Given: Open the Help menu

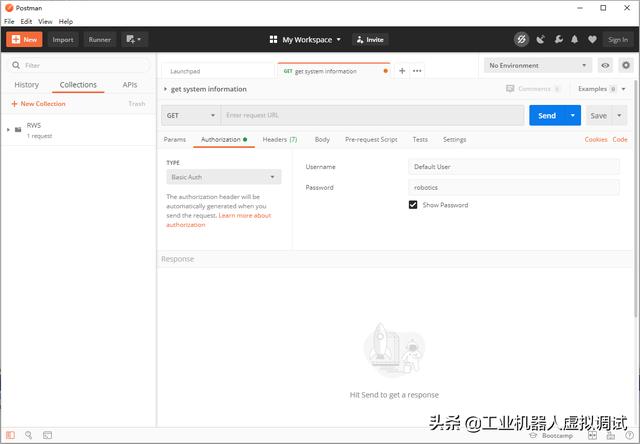Looking at the screenshot, I should [x=66, y=22].
